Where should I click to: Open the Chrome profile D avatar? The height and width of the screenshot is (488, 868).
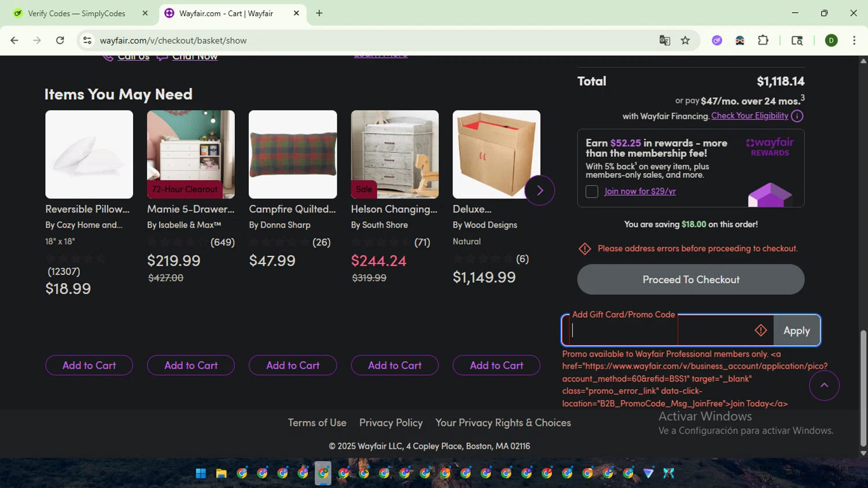[x=832, y=41]
